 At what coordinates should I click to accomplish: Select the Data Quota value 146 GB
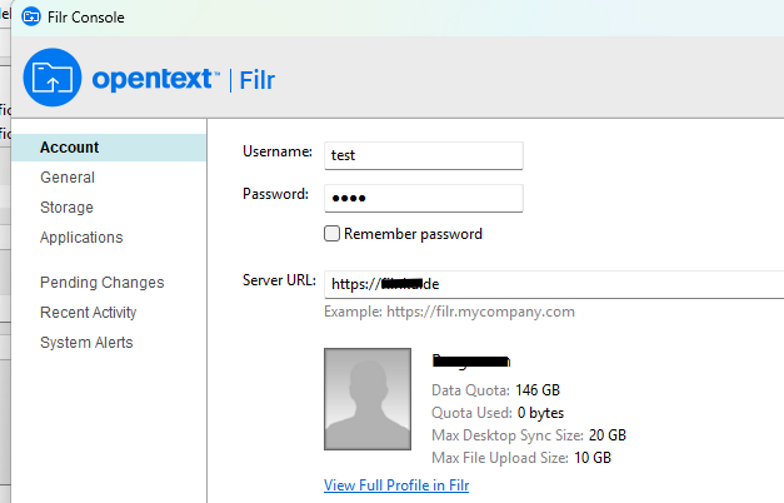(538, 390)
